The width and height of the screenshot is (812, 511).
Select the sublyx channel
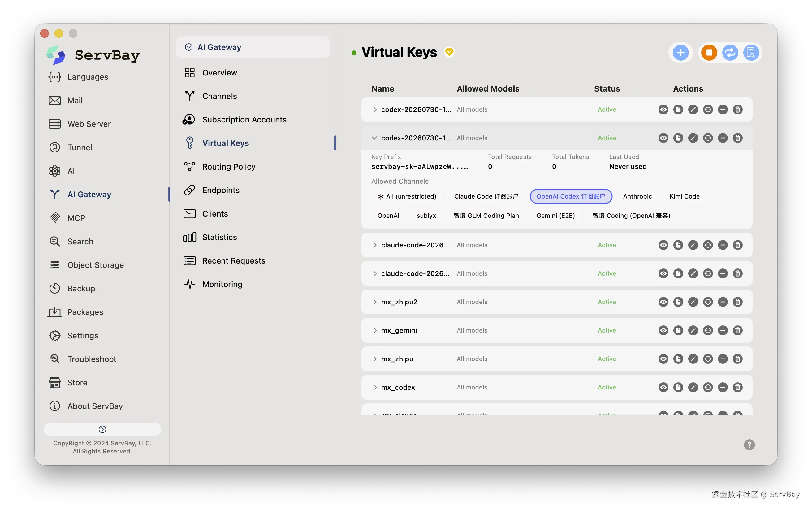(426, 216)
